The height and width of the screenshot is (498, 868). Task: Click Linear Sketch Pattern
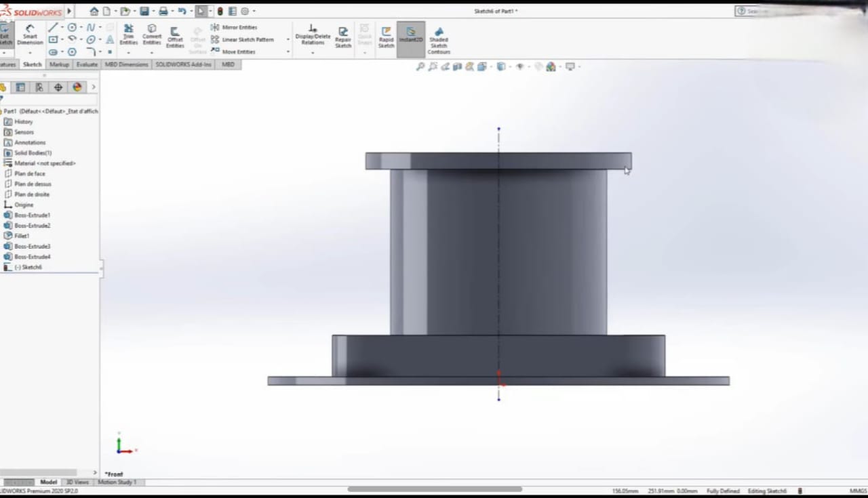click(242, 39)
